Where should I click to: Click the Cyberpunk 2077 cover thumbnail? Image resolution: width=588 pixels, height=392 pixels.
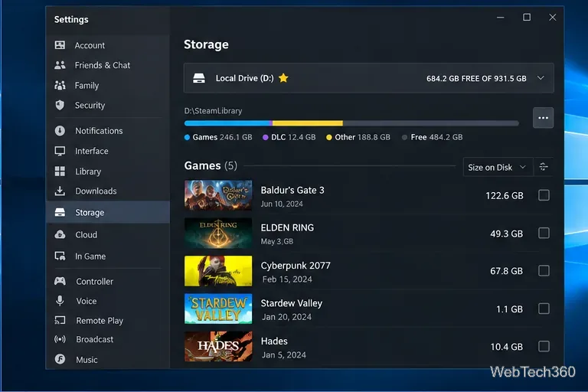218,271
